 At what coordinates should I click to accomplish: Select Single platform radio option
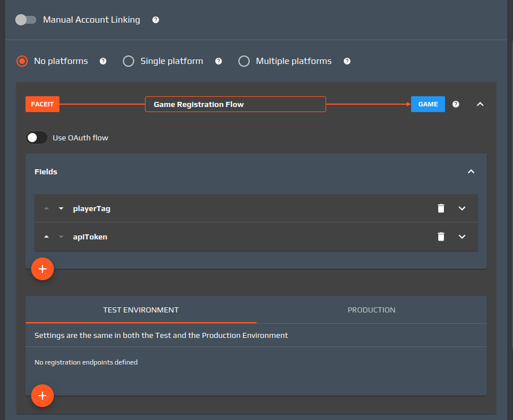[x=129, y=61]
